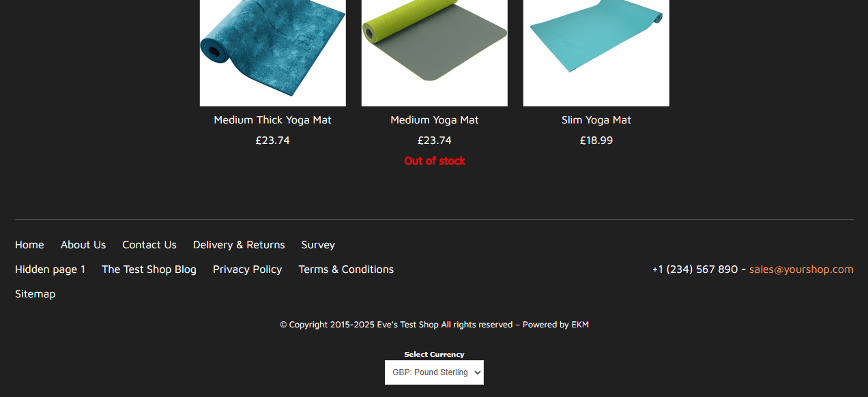Click the blue Medium Thick Yoga Mat image

click(x=273, y=53)
